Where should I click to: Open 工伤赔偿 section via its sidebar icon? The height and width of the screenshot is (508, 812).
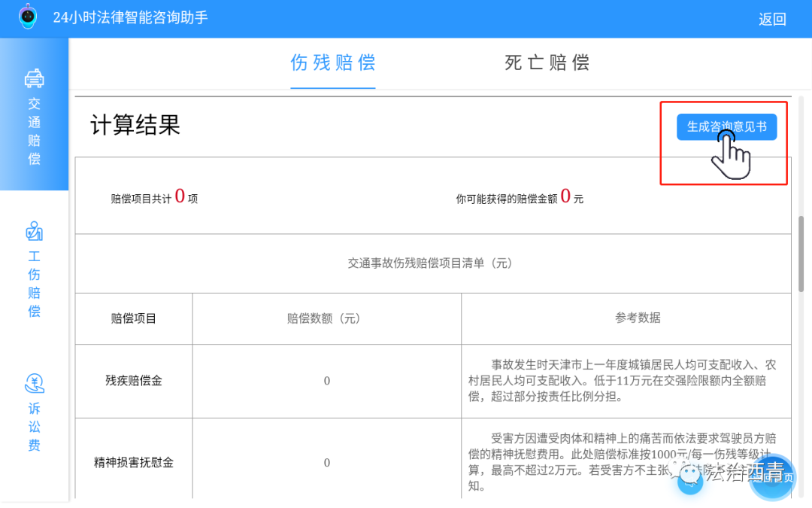[x=33, y=231]
